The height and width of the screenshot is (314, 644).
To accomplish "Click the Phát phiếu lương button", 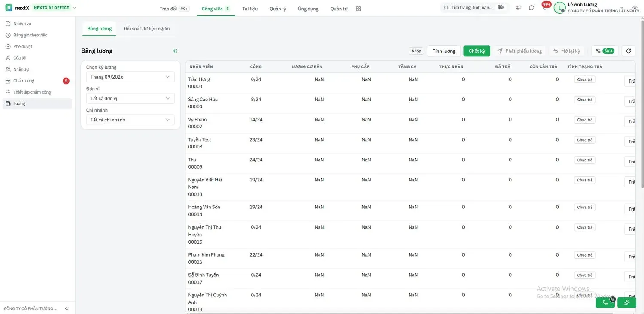I will pos(519,51).
